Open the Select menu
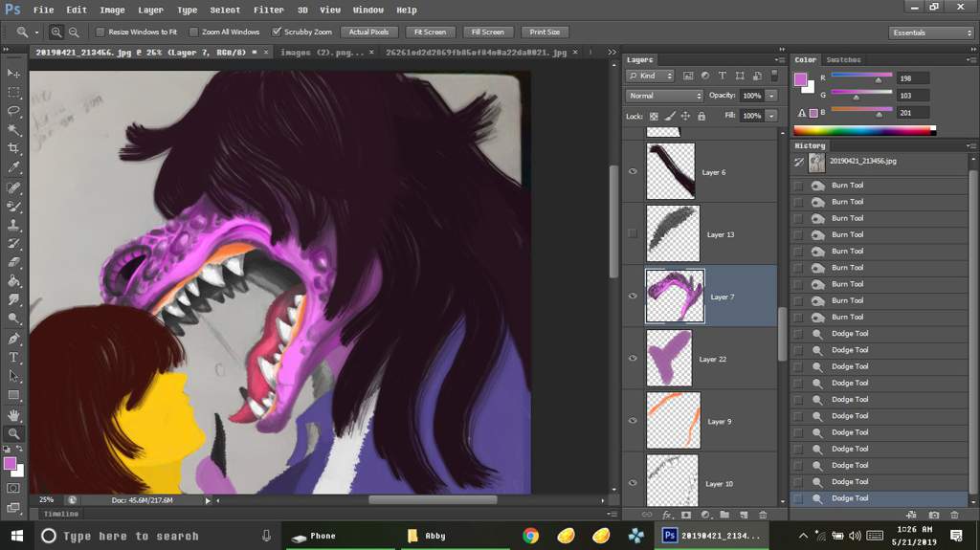The image size is (980, 550). click(225, 10)
